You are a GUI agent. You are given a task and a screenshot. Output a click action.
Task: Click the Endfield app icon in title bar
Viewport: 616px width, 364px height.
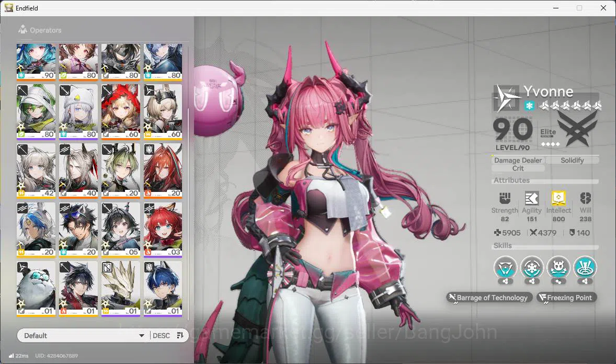[9, 8]
